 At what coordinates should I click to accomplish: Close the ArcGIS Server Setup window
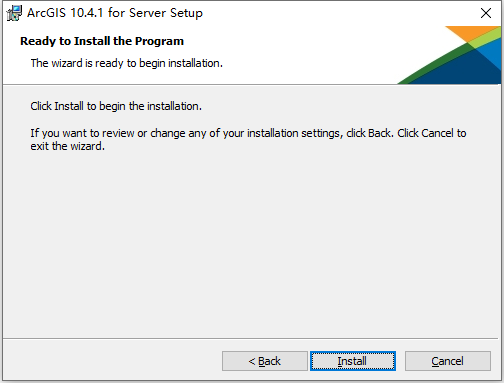tap(486, 13)
